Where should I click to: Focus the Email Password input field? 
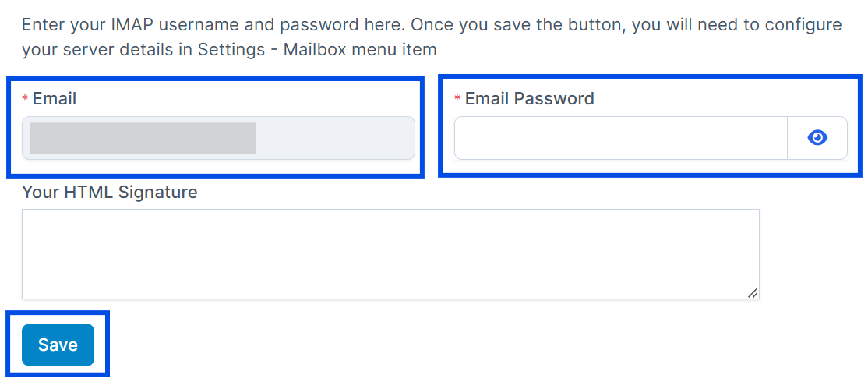pyautogui.click(x=620, y=138)
